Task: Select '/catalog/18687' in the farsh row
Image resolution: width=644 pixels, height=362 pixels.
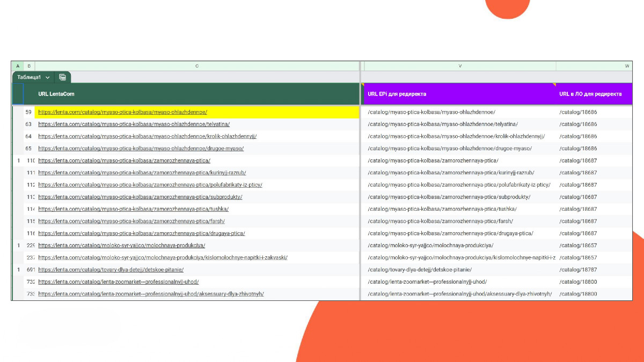Action: tap(594, 221)
